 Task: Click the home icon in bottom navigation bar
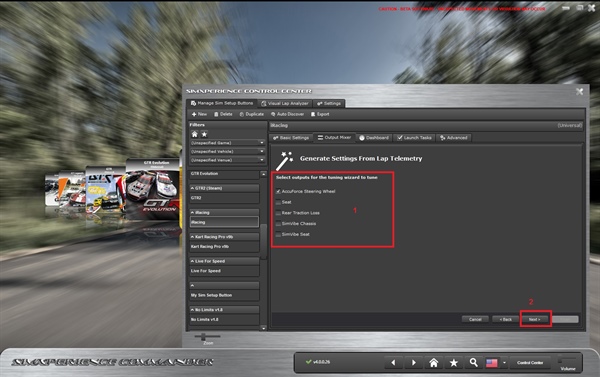point(434,362)
